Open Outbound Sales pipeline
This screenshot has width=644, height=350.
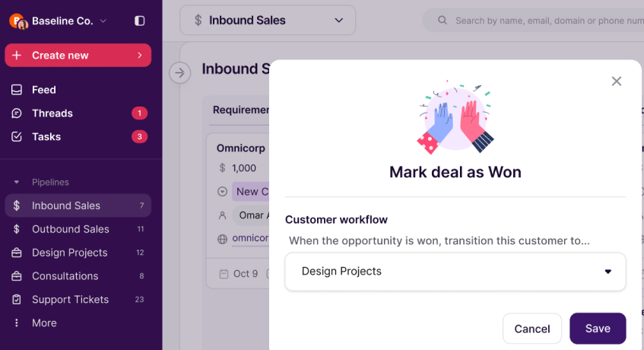click(71, 229)
